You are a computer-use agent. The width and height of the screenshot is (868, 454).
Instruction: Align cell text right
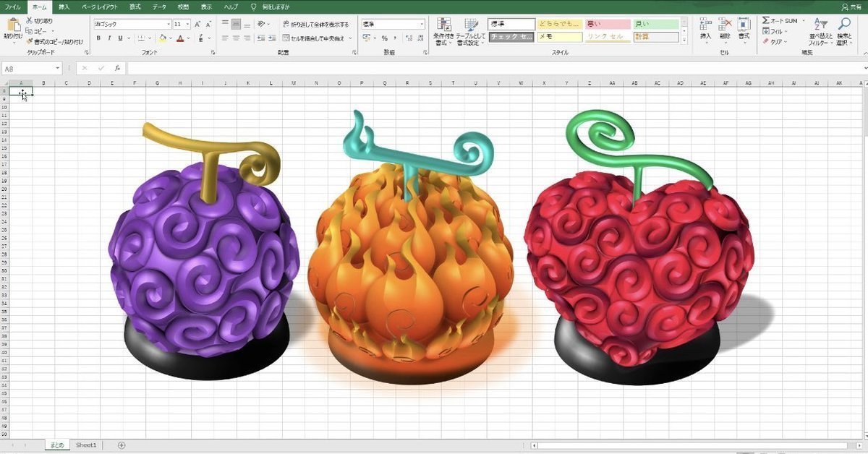point(247,38)
